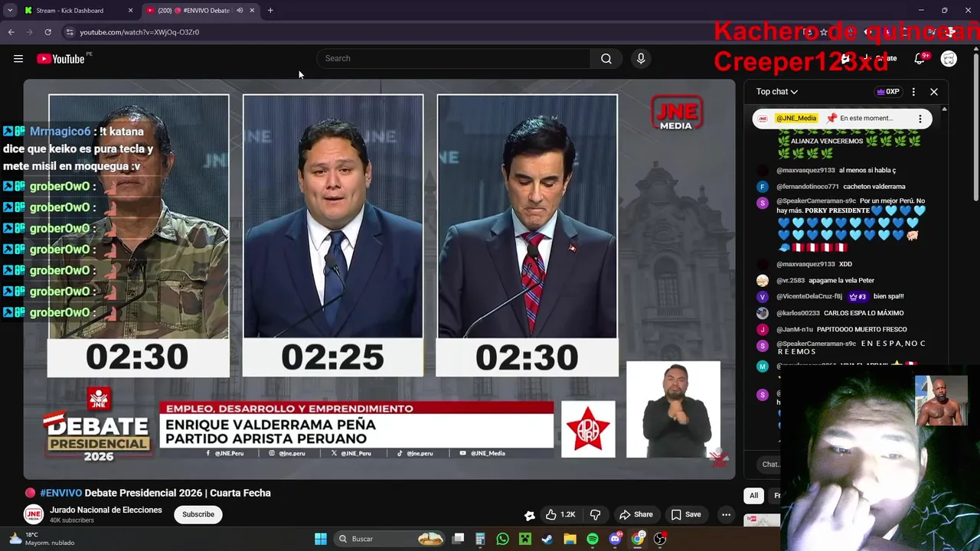Like the video with thumbs up
Screen dimensions: 980x551
560,514
